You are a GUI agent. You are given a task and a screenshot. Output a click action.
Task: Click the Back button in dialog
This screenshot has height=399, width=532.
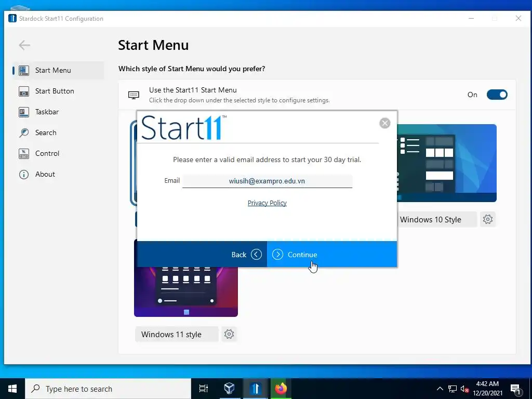(202, 255)
